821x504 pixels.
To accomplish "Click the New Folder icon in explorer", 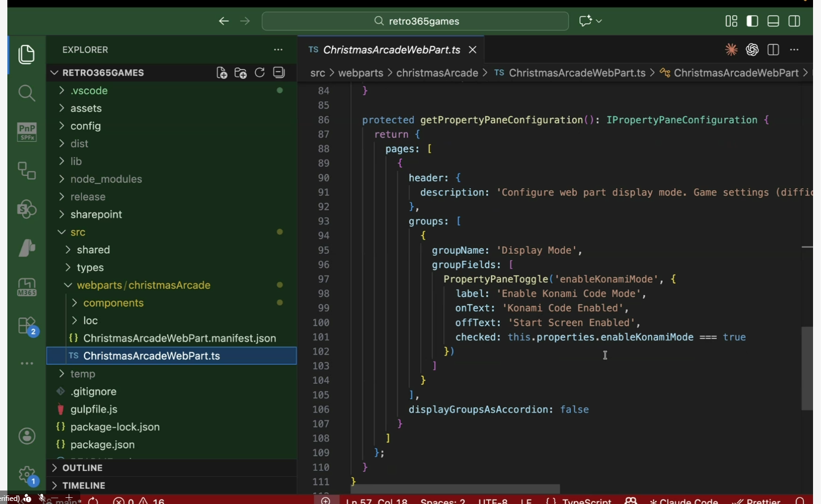I will pos(240,73).
